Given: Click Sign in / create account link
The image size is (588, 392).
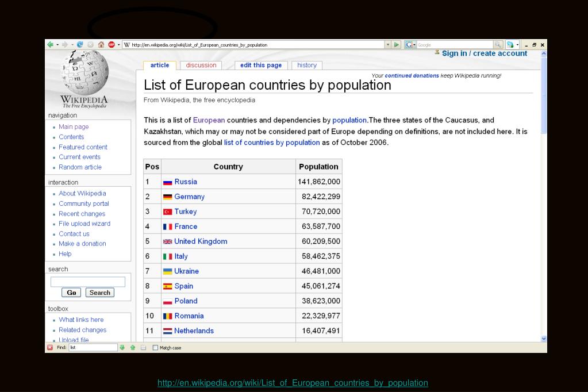Looking at the screenshot, I should 485,53.
